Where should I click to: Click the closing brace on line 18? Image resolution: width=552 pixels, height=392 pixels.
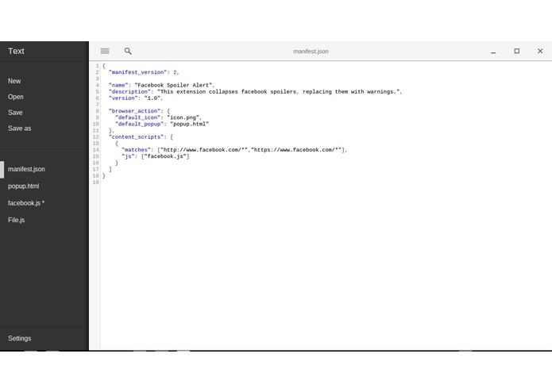pos(104,175)
